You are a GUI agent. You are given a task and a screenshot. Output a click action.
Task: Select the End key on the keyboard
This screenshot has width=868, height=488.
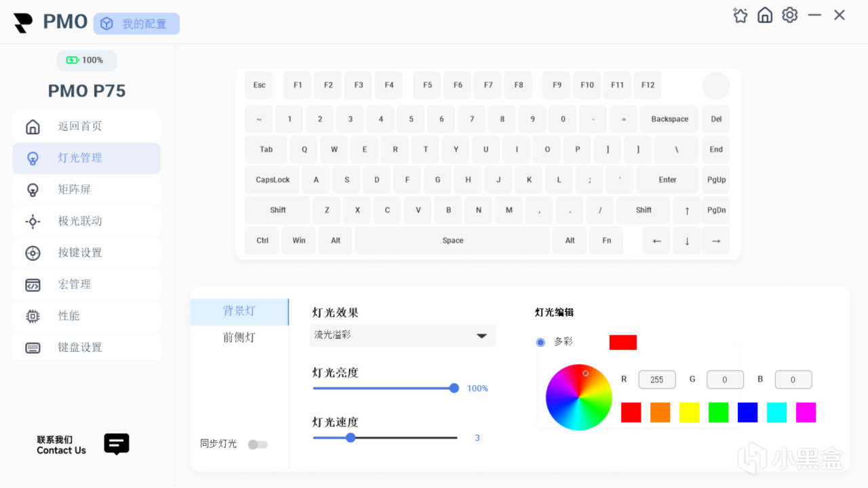click(716, 150)
